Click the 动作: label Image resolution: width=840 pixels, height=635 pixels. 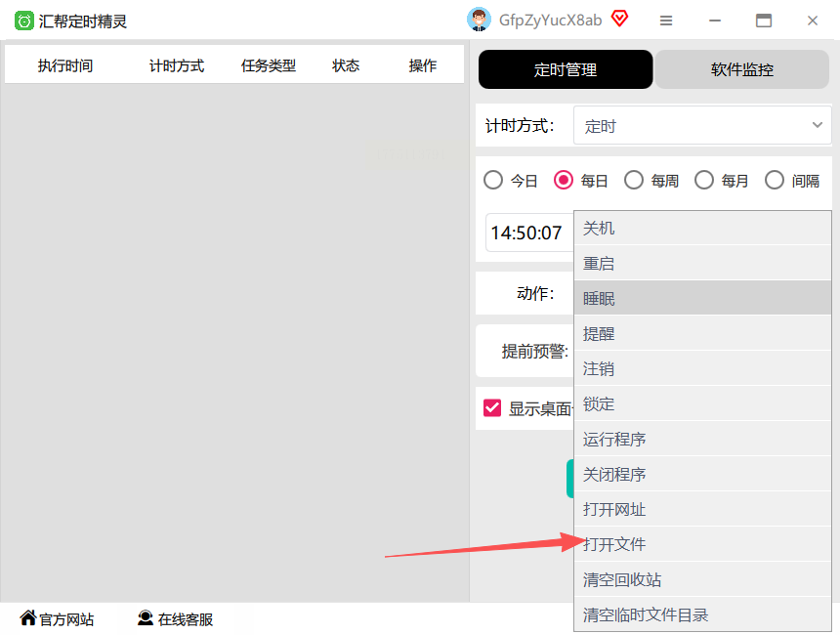coord(535,293)
